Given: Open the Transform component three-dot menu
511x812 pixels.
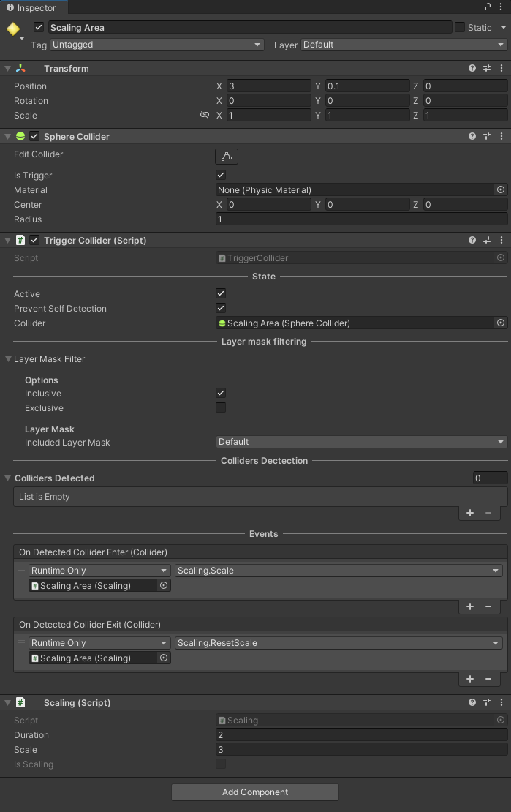Looking at the screenshot, I should 501,68.
